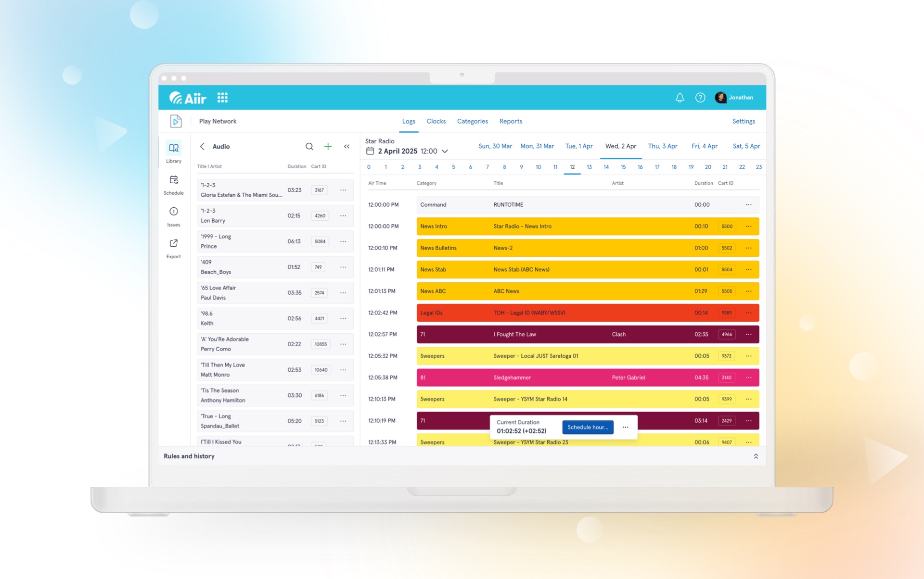
Task: Open the Schedule sidebar section
Action: (174, 185)
